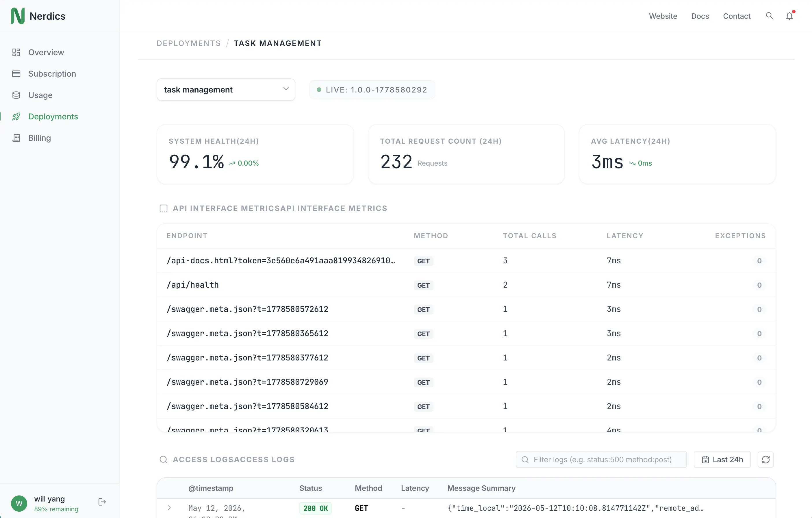
Task: Select the /api-docs.html?token endpoint row
Action: pos(466,261)
